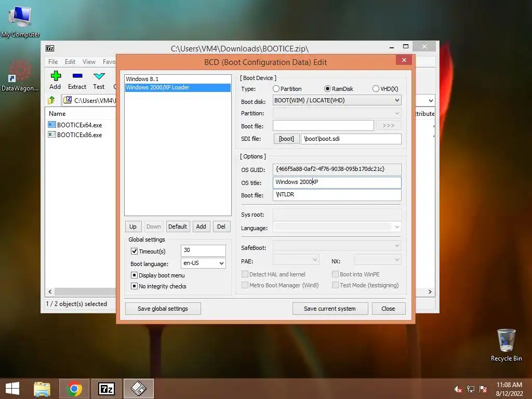
Task: Click the 7z logo in the 7-Zip title bar
Action: tap(50, 48)
